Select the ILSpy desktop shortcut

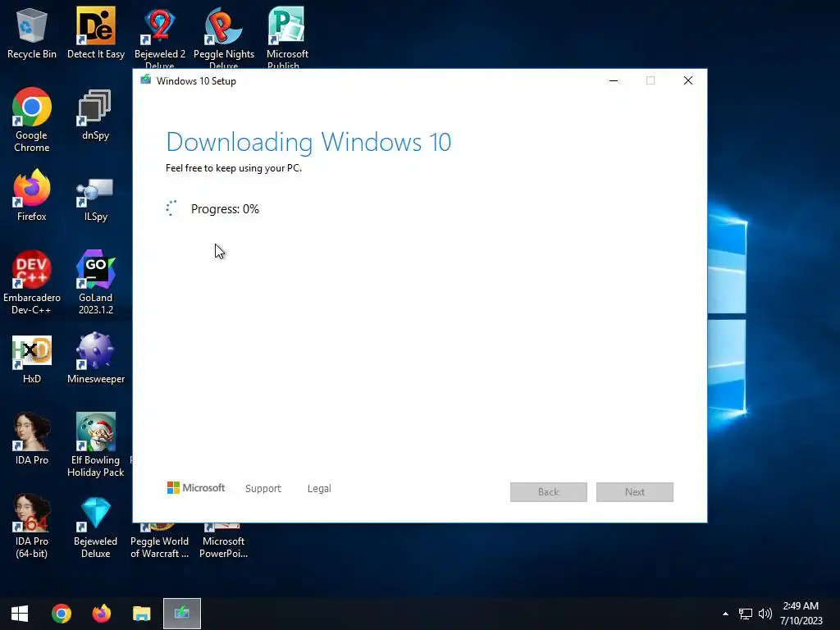pyautogui.click(x=95, y=199)
